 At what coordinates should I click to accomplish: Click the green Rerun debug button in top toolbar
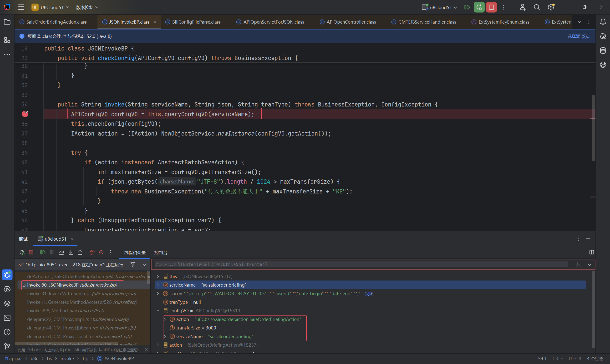[479, 7]
